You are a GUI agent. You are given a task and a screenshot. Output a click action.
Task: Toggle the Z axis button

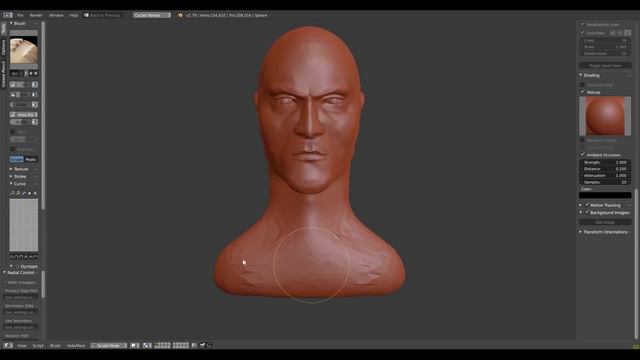click(628, 33)
